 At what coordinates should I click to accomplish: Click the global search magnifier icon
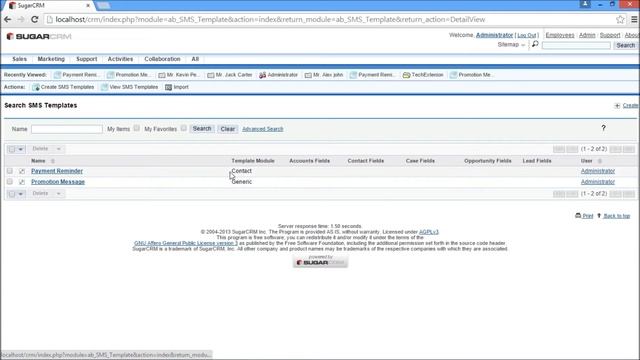point(535,44)
